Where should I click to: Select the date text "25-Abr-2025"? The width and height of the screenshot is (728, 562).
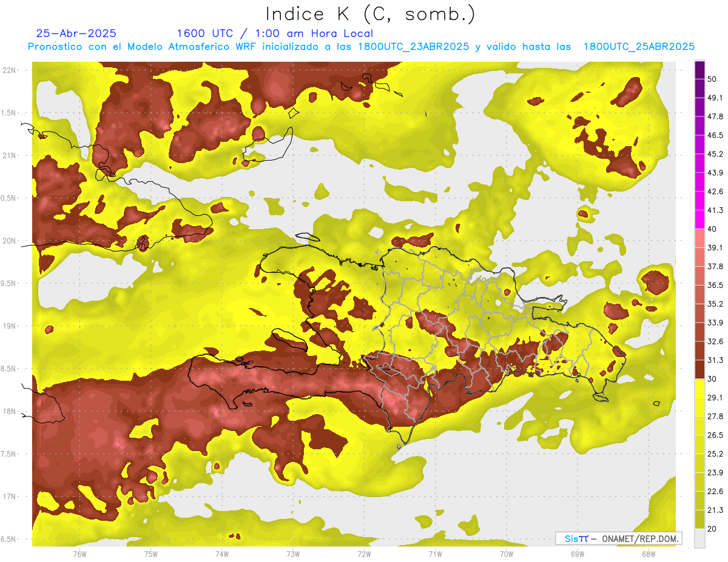pos(76,33)
